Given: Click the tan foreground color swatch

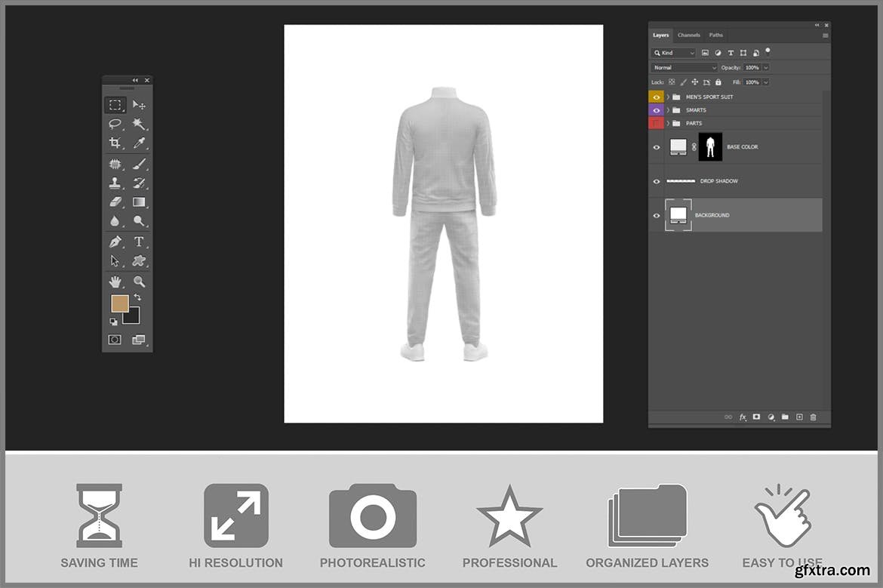Looking at the screenshot, I should [x=119, y=303].
